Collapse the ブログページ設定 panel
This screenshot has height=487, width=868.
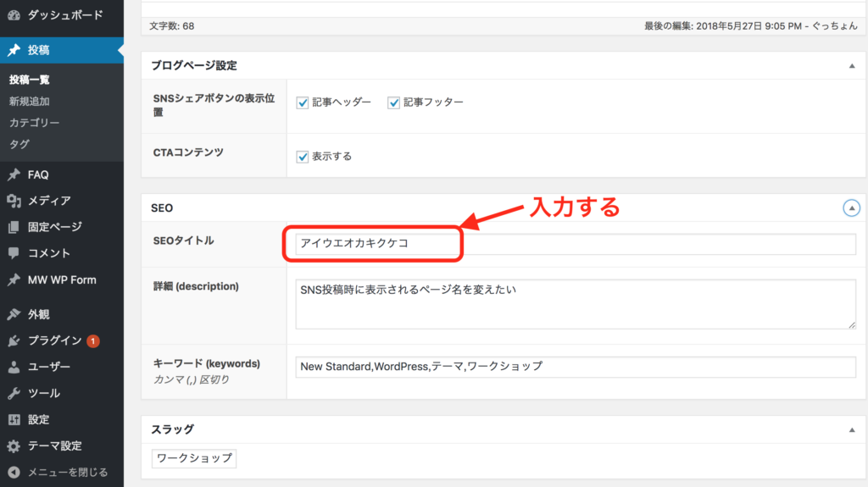(851, 65)
